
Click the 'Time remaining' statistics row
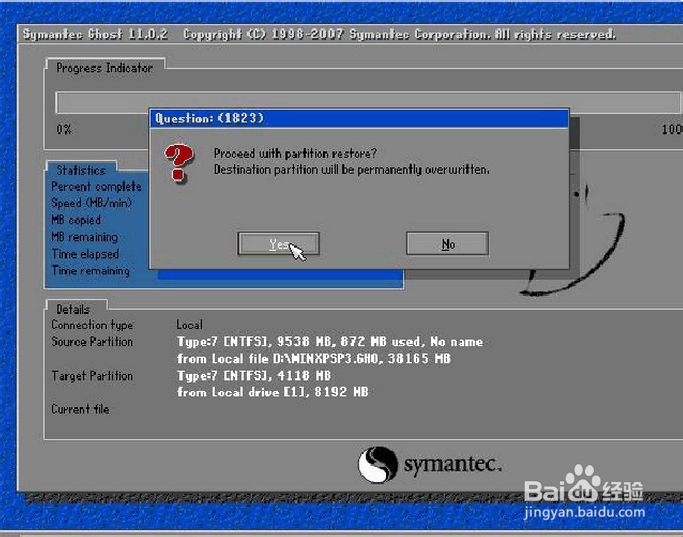coord(91,270)
